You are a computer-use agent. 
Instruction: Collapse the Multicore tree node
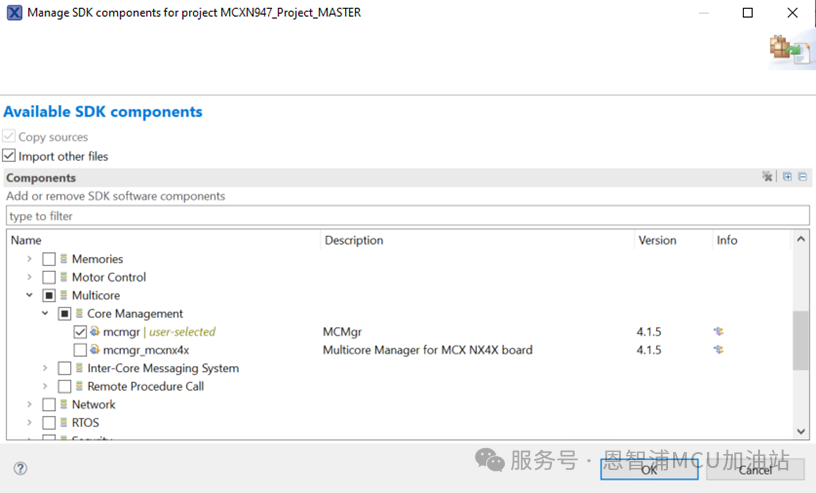[x=30, y=295]
